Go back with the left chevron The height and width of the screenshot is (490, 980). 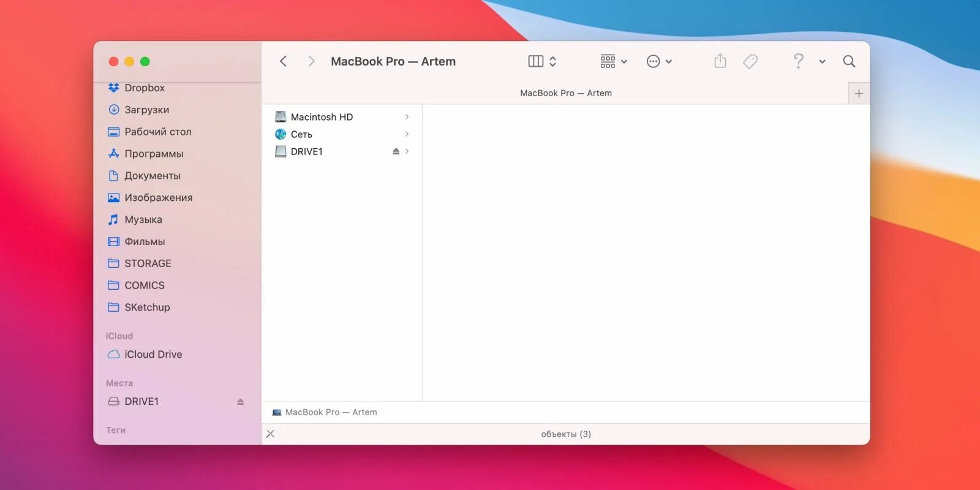pyautogui.click(x=283, y=61)
